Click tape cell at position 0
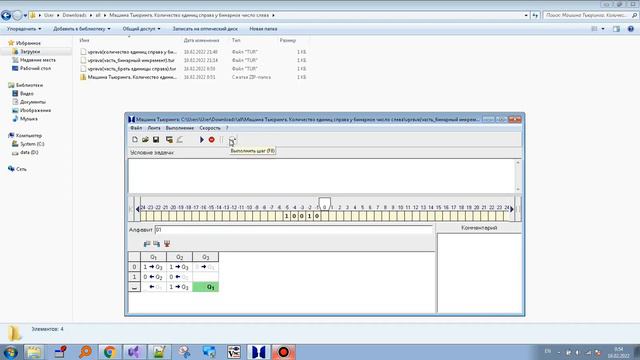 click(x=324, y=216)
